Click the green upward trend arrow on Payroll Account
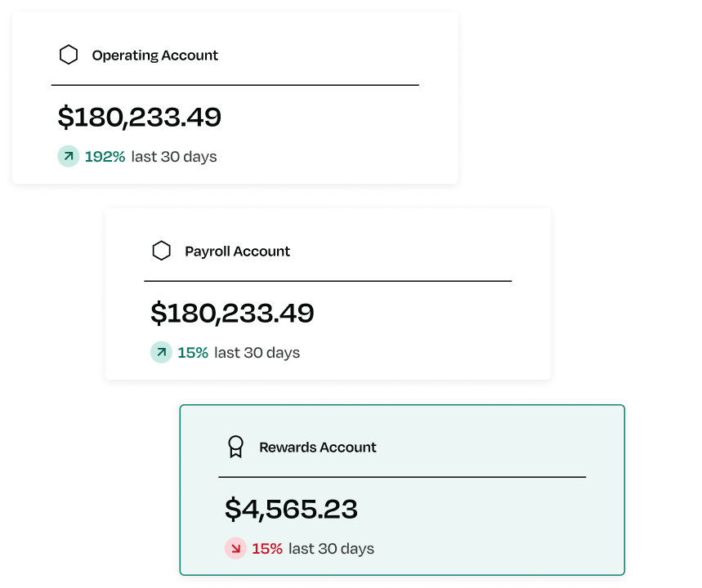The image size is (702, 588). point(161,352)
